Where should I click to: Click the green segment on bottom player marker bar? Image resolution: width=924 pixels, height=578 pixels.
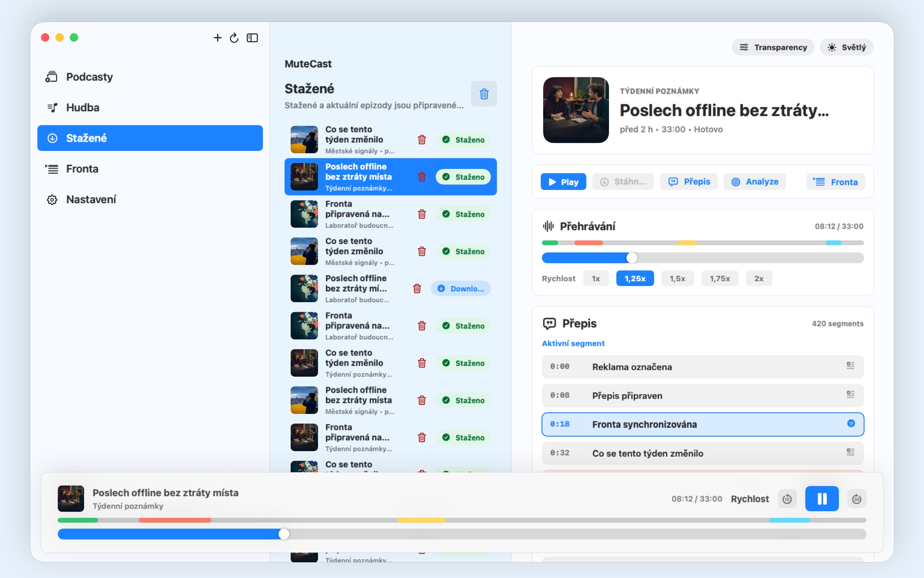tap(78, 520)
